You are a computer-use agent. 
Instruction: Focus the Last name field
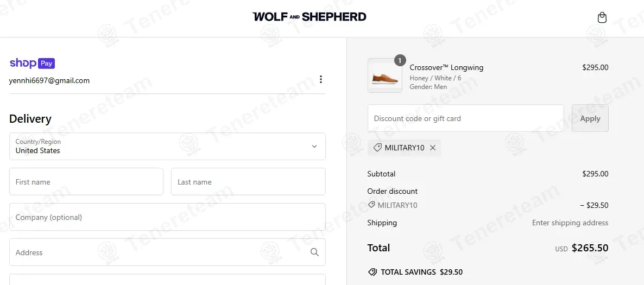pos(248,182)
